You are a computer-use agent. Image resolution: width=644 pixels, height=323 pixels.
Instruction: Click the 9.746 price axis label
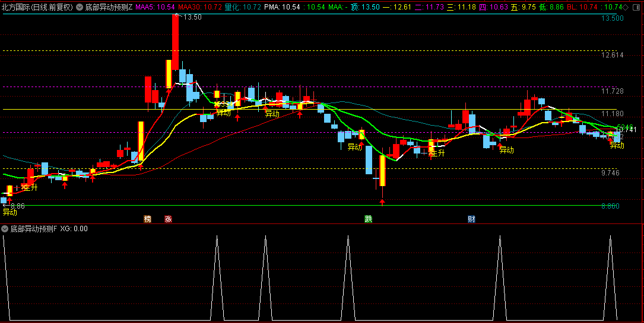(610, 173)
